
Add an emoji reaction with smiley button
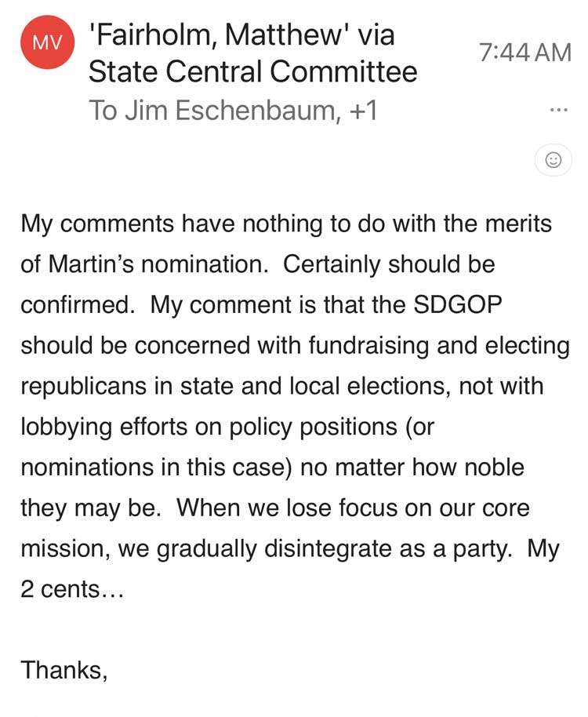pyautogui.click(x=554, y=159)
